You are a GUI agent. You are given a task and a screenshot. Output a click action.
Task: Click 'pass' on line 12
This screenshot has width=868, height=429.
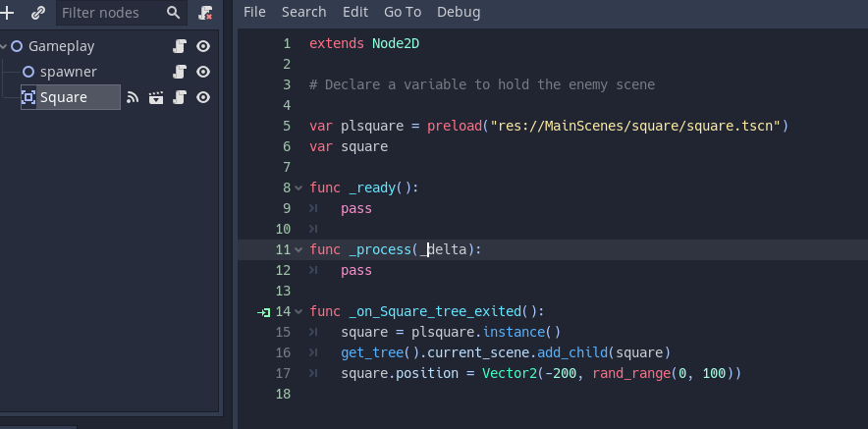tap(356, 271)
